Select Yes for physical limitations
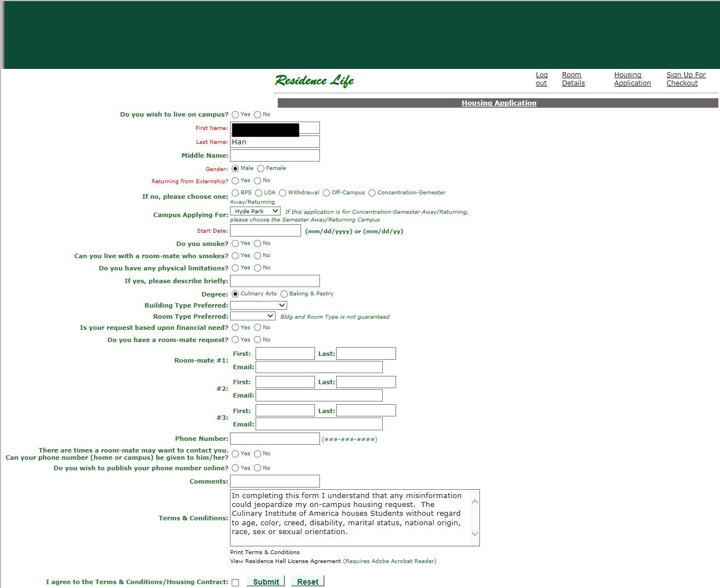The height and width of the screenshot is (588, 720). [236, 268]
